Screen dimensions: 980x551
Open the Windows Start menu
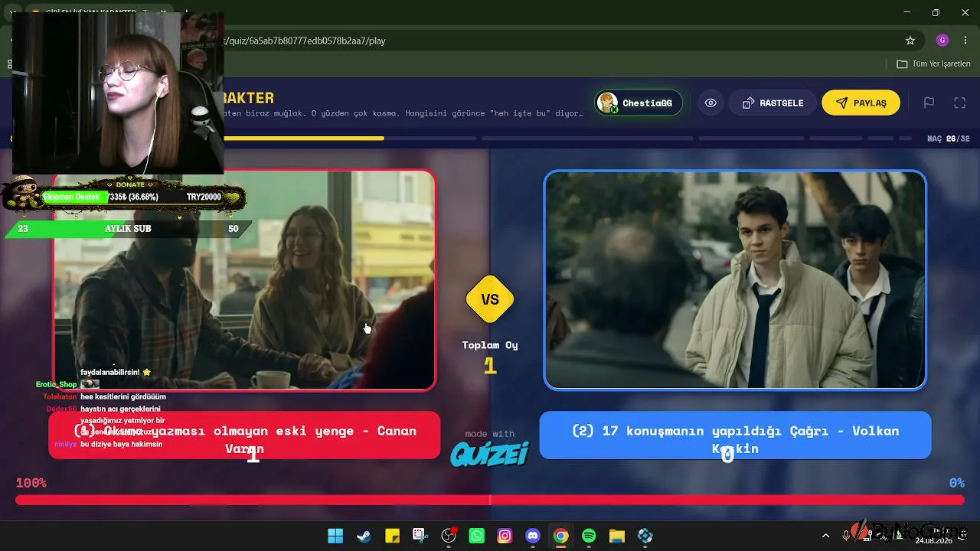(x=335, y=536)
